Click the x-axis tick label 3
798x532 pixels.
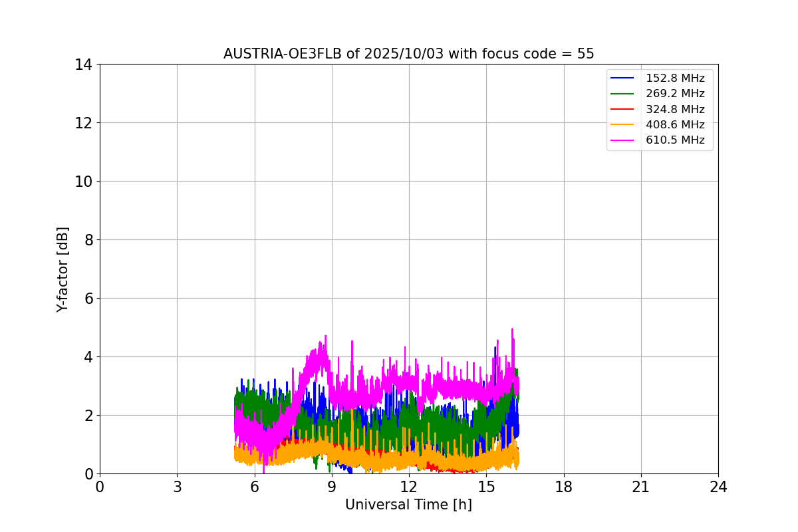coord(177,487)
